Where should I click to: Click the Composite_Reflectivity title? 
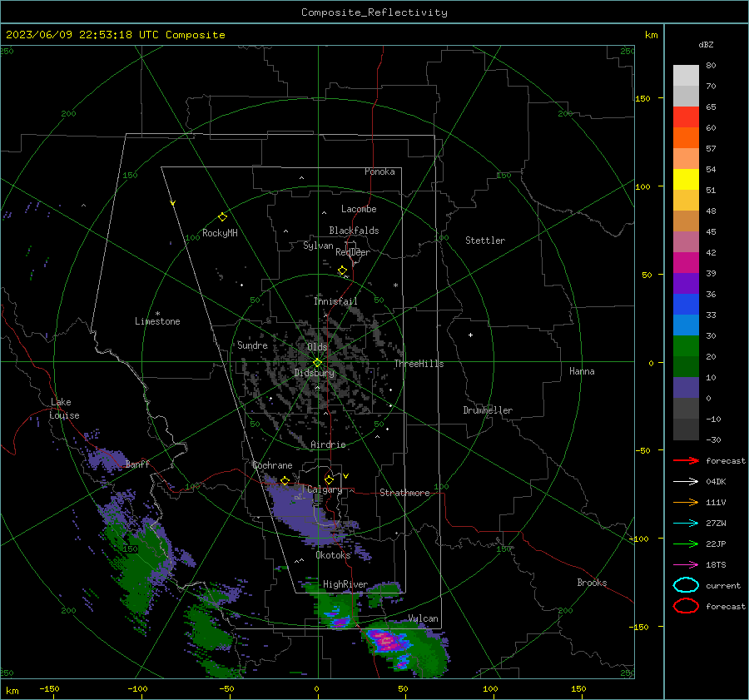(x=374, y=12)
